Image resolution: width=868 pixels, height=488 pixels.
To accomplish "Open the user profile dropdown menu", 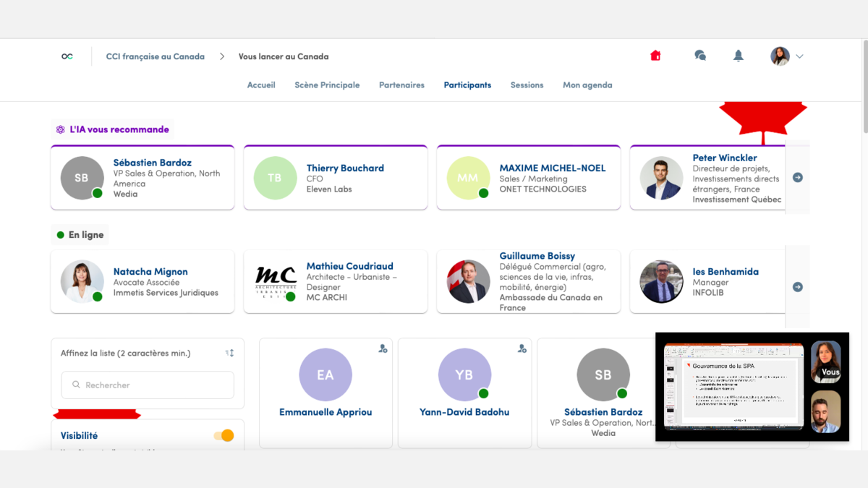I will click(787, 56).
